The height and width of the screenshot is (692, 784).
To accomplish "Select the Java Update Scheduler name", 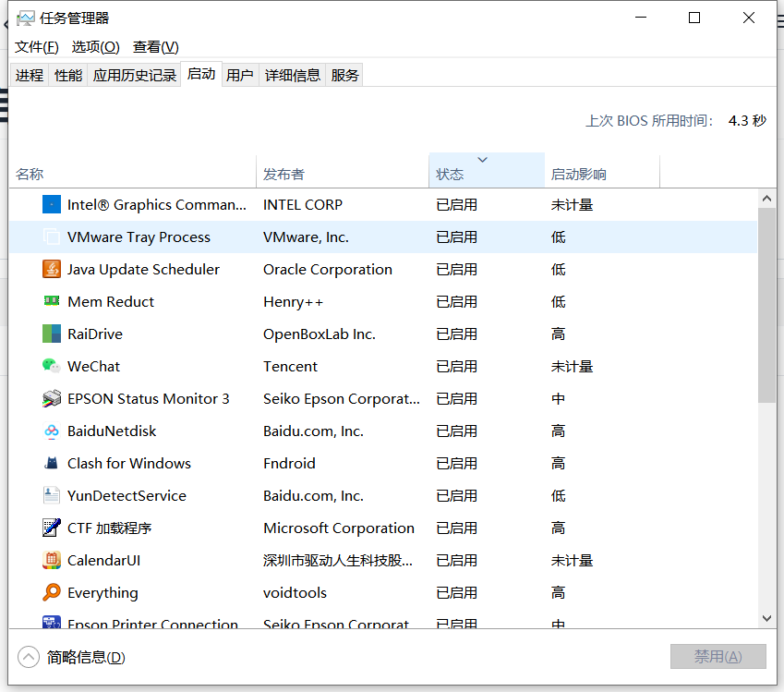I will pyautogui.click(x=143, y=269).
